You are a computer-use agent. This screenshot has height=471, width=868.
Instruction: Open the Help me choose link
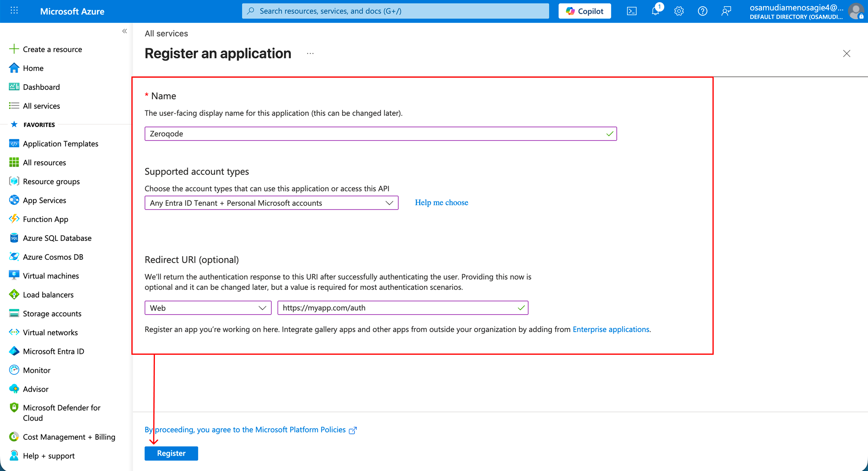pos(442,202)
